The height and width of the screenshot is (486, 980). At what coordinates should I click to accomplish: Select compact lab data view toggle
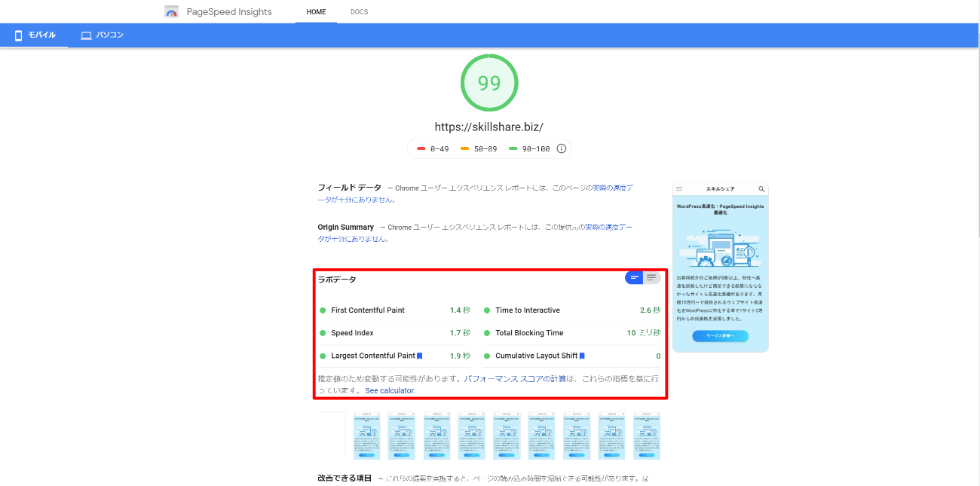(x=634, y=278)
